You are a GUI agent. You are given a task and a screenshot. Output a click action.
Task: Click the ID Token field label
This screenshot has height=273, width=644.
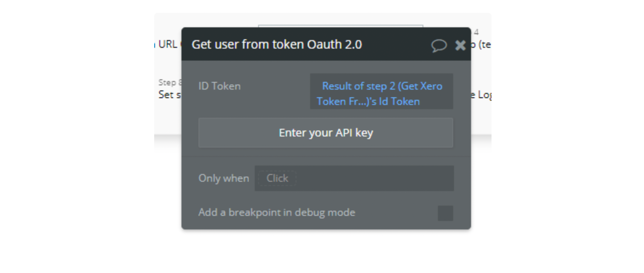tap(219, 86)
